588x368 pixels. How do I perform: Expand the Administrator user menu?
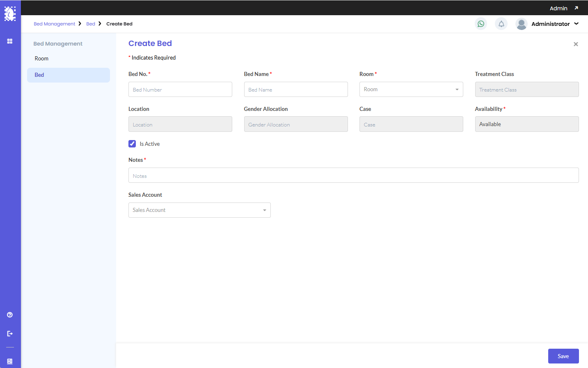pos(576,24)
